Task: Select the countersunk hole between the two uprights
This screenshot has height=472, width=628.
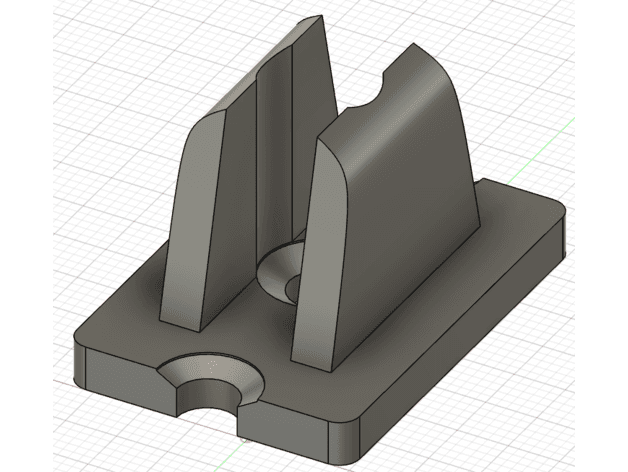Action: (281, 273)
